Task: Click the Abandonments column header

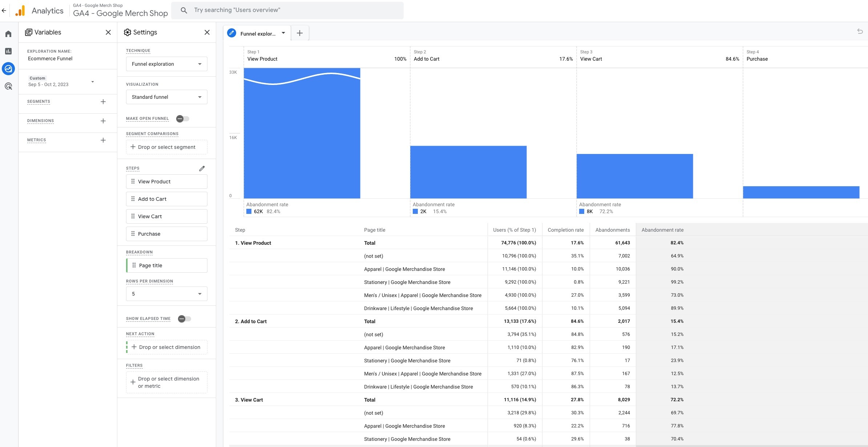Action: [613, 230]
